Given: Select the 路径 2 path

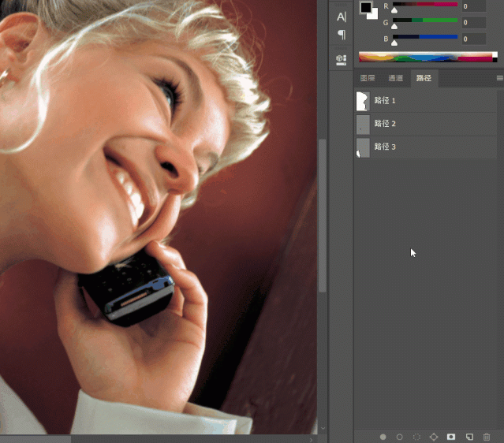Looking at the screenshot, I should pos(385,124).
